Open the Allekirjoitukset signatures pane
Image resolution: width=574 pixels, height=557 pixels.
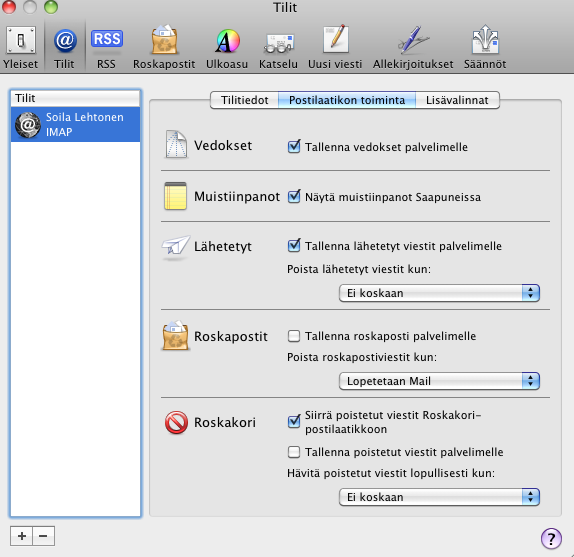(413, 47)
